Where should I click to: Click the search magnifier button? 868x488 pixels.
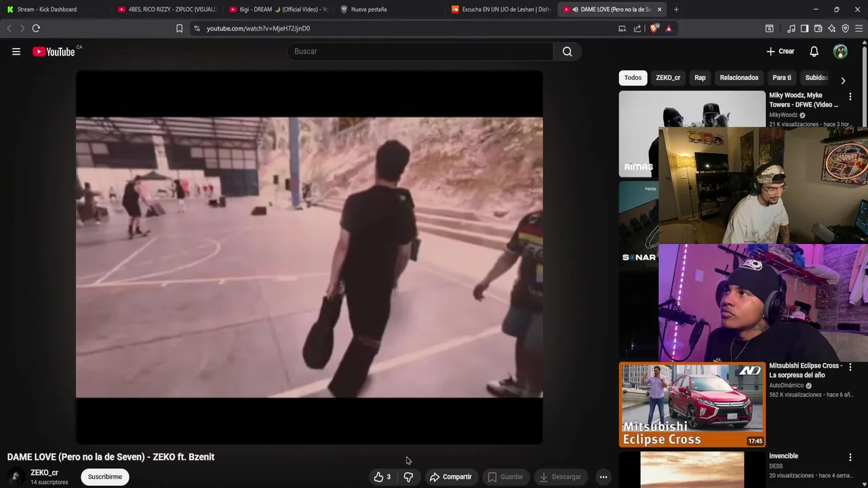(567, 52)
